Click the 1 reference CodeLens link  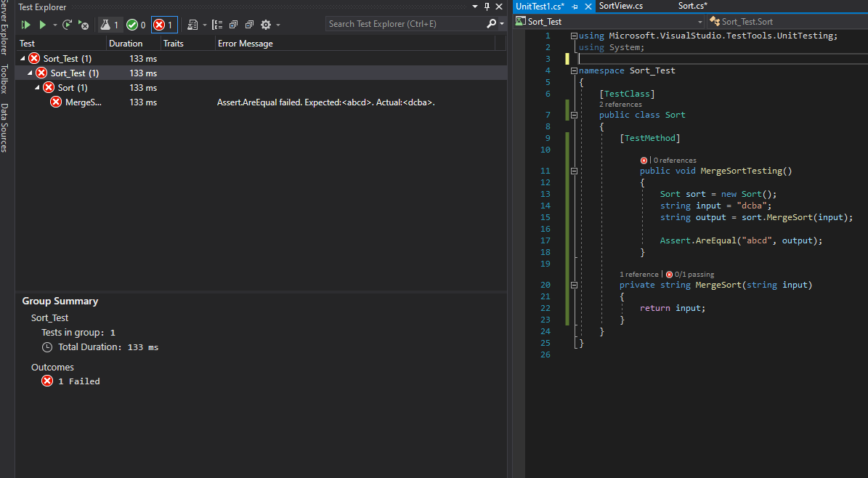click(638, 274)
